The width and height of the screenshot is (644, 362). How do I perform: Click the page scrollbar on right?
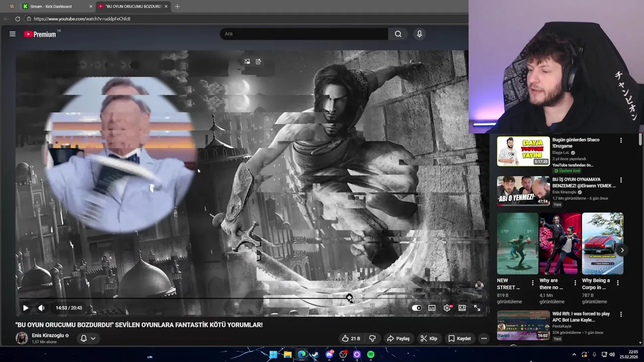[640, 139]
